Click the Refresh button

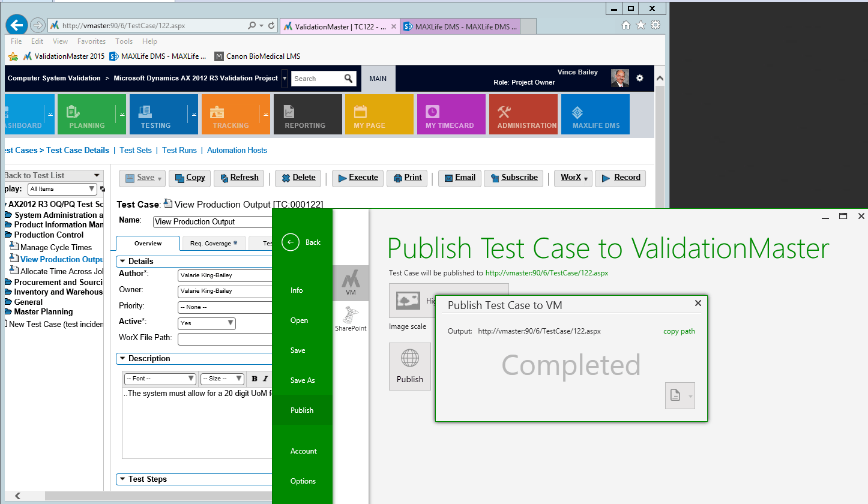(x=239, y=178)
